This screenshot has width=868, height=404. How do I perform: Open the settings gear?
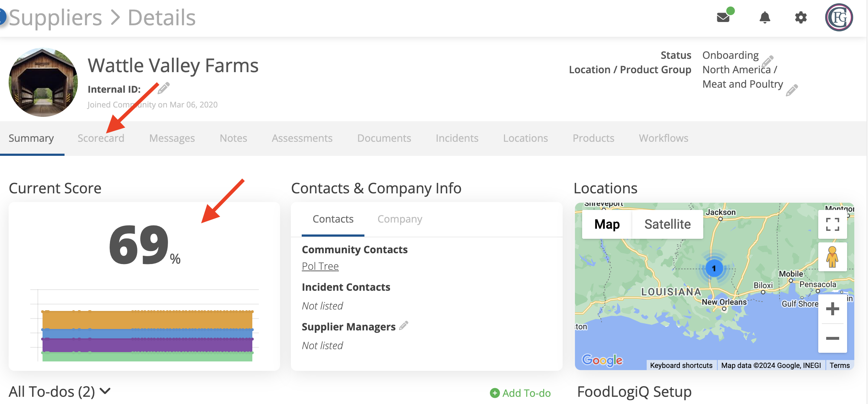pyautogui.click(x=801, y=17)
